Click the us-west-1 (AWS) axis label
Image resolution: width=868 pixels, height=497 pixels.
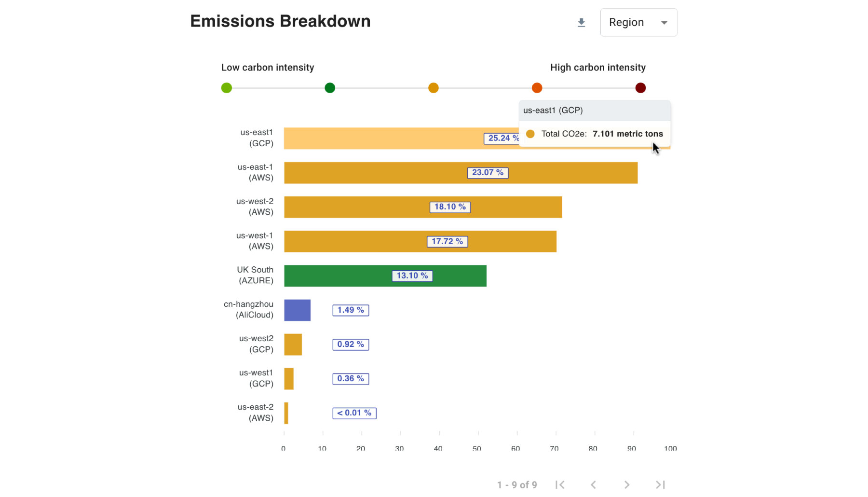click(x=255, y=241)
